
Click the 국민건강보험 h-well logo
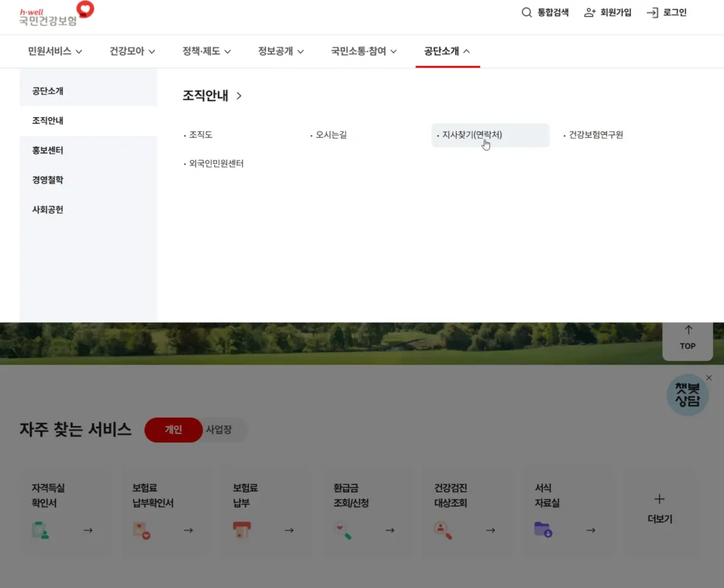57,14
